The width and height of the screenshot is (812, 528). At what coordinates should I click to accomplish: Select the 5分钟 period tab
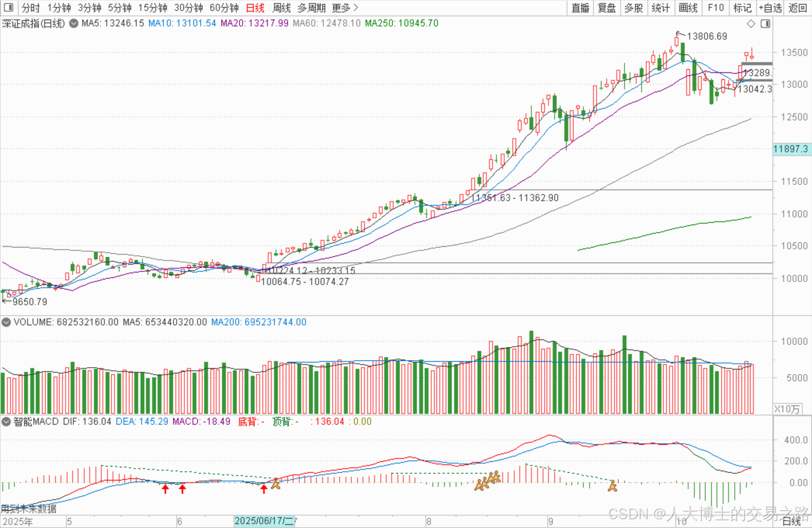(x=120, y=8)
